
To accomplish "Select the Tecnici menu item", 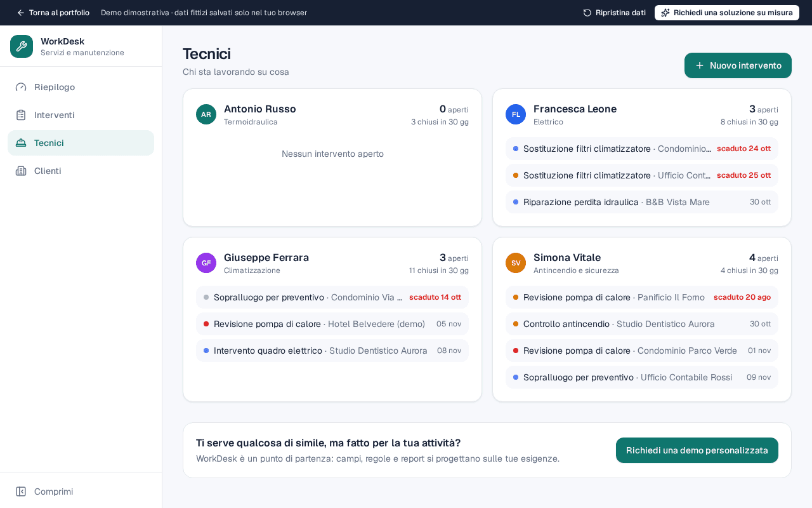I will click(81, 143).
